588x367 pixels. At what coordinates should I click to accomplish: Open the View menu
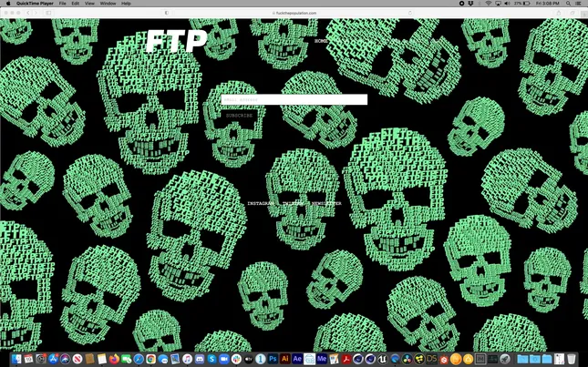[89, 4]
